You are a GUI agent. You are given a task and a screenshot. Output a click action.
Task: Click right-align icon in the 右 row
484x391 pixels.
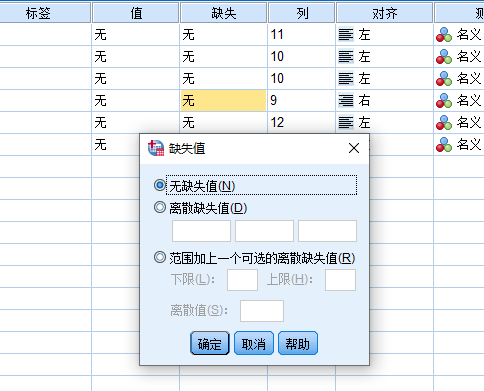(346, 100)
